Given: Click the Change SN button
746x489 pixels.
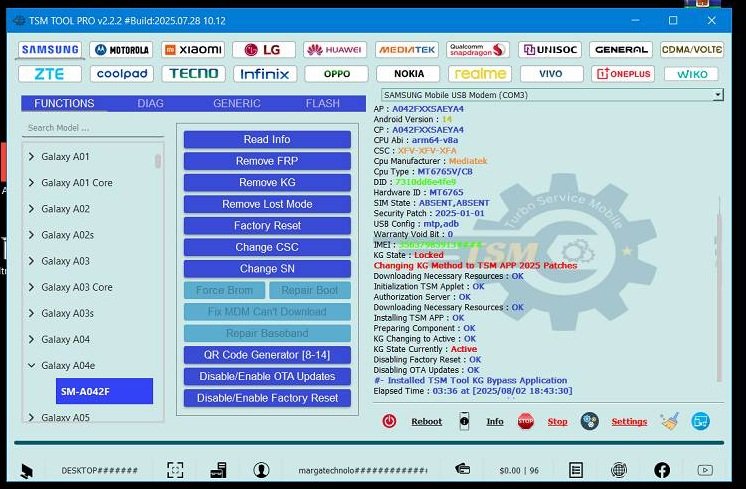Looking at the screenshot, I should (x=267, y=269).
